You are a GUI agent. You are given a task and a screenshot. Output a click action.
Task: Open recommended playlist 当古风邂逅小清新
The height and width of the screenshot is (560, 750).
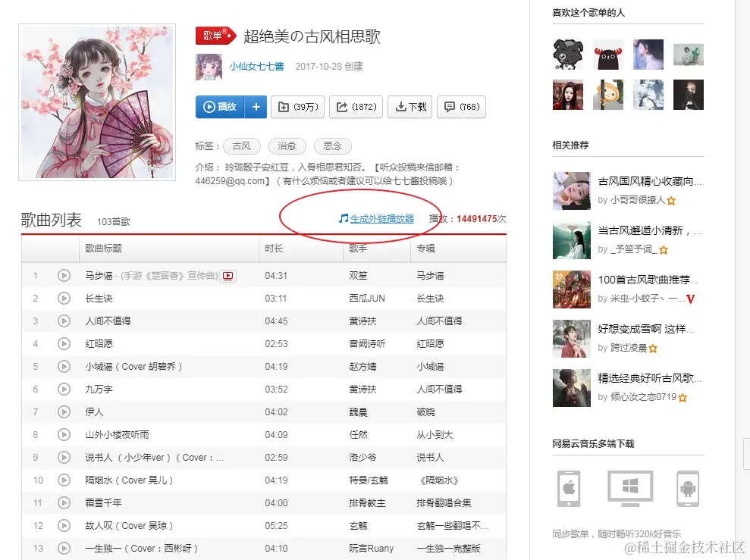pos(650,231)
